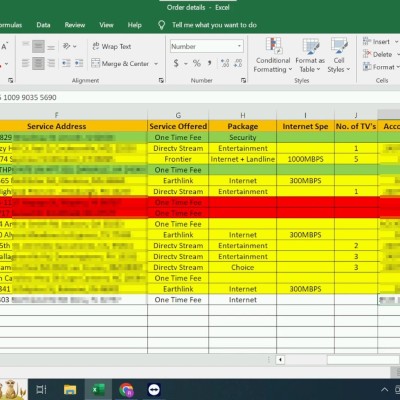
Task: Select column H header
Action: (x=243, y=115)
